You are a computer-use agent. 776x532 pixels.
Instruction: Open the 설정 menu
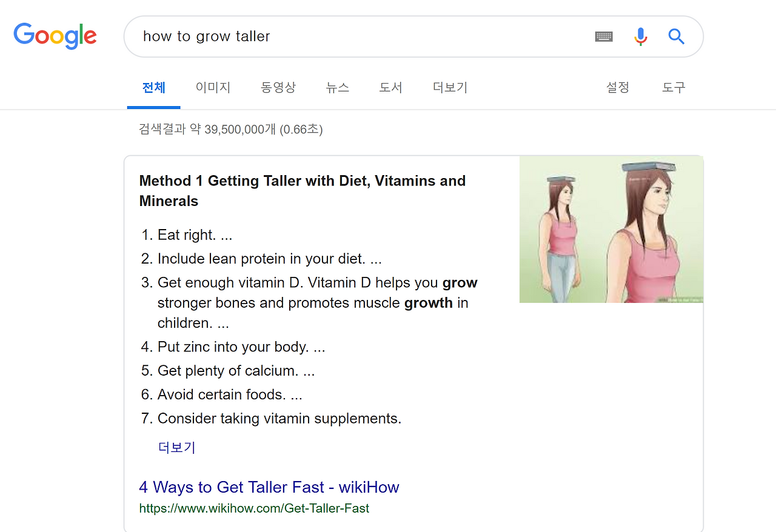click(x=618, y=87)
